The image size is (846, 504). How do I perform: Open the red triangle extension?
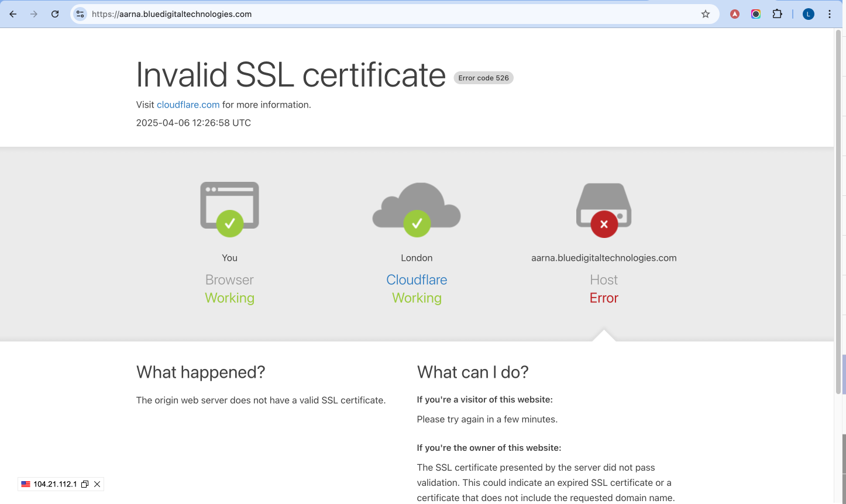click(x=735, y=14)
